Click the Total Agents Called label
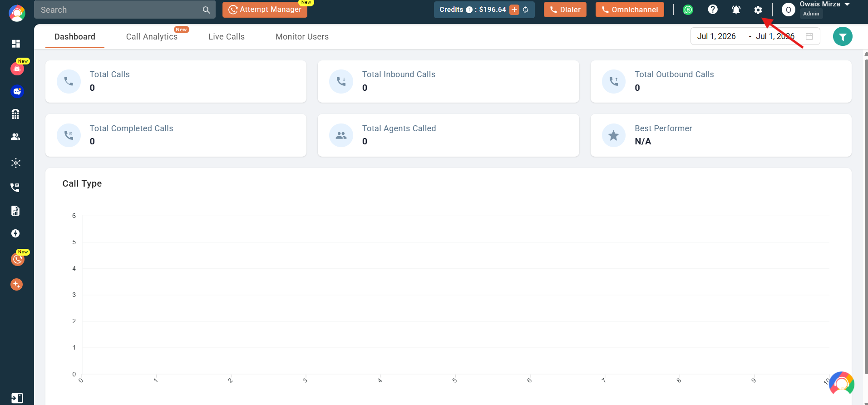The width and height of the screenshot is (868, 405). [399, 128]
